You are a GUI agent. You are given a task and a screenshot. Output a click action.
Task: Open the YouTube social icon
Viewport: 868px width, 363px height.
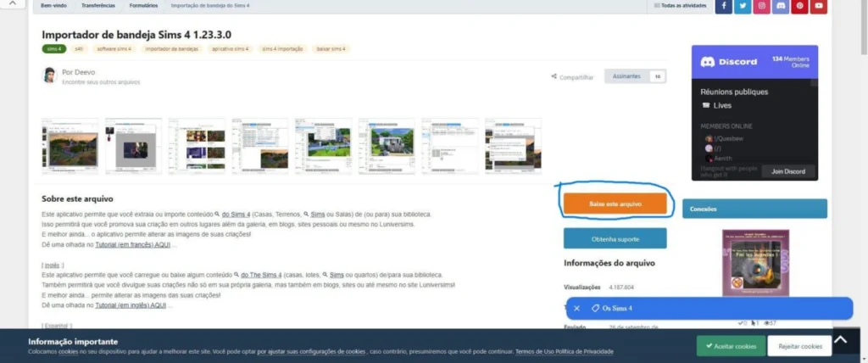tap(819, 6)
